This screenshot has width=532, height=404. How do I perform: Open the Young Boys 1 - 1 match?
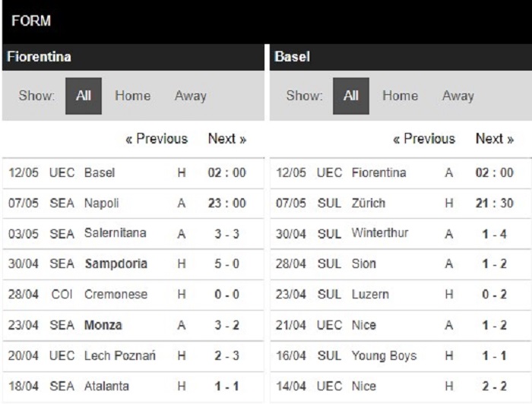(x=401, y=356)
